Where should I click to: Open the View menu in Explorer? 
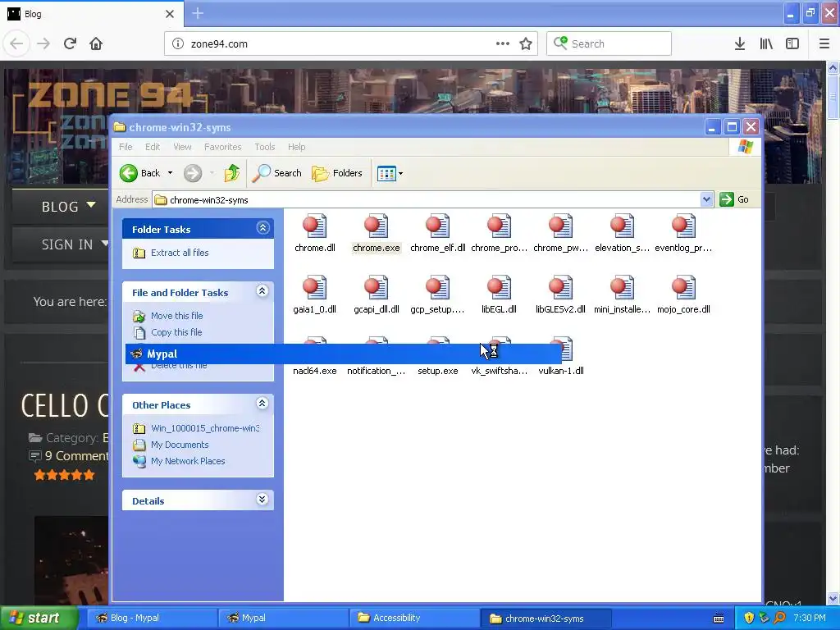tap(182, 147)
